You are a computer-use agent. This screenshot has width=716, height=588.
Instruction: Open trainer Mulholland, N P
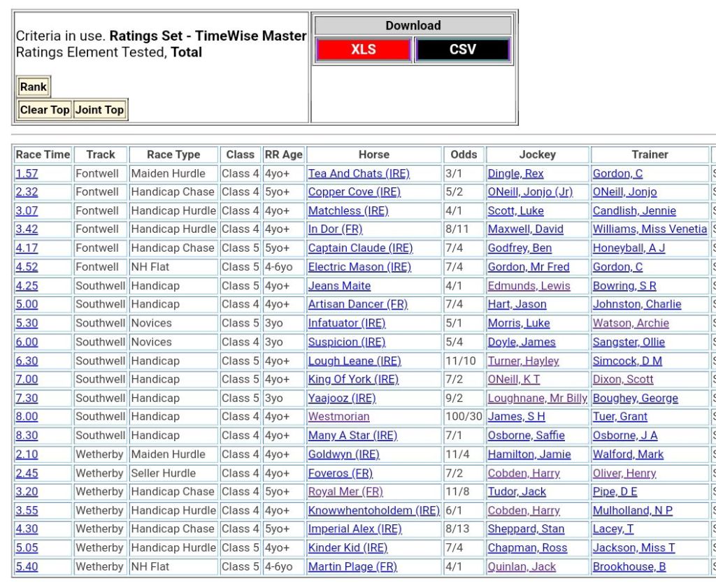click(x=632, y=510)
